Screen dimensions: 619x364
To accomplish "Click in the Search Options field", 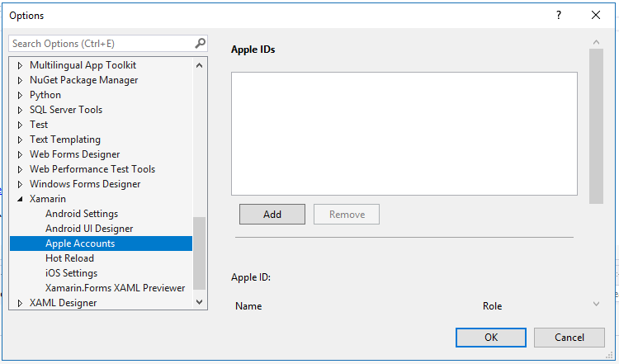I will (x=102, y=44).
